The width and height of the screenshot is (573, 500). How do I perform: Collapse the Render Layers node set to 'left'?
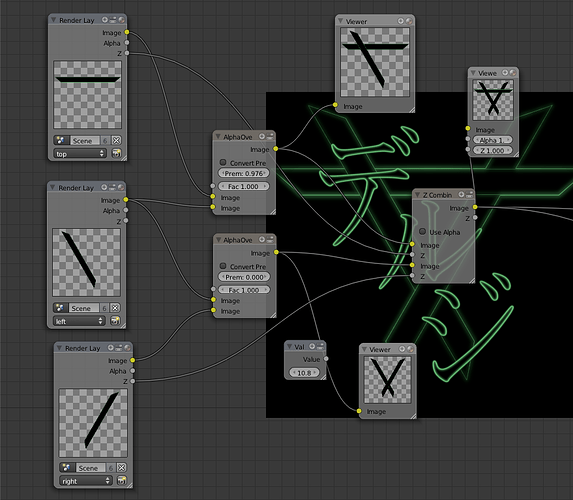click(x=53, y=187)
